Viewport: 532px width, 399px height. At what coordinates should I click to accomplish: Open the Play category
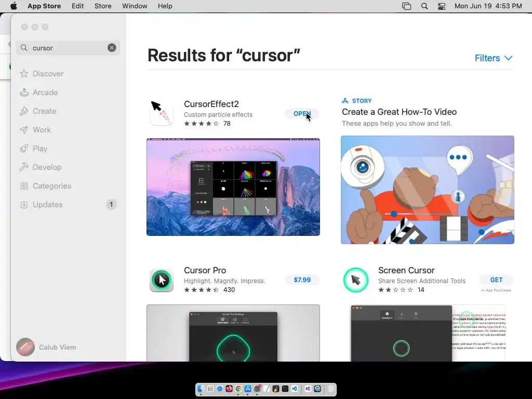click(x=39, y=148)
